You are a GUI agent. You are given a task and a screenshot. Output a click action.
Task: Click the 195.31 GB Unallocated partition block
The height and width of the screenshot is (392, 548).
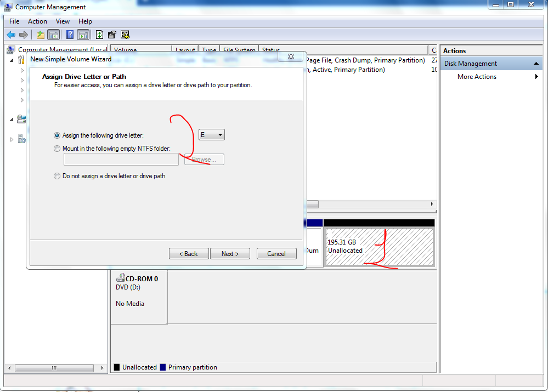click(x=379, y=247)
